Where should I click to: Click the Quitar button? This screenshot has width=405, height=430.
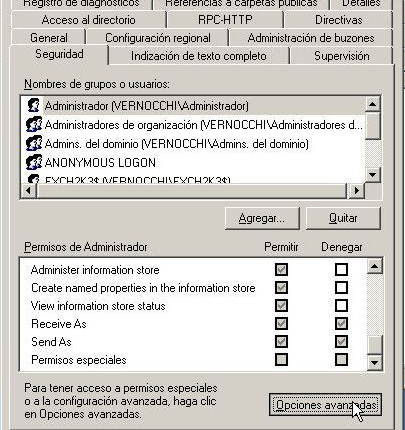click(343, 218)
